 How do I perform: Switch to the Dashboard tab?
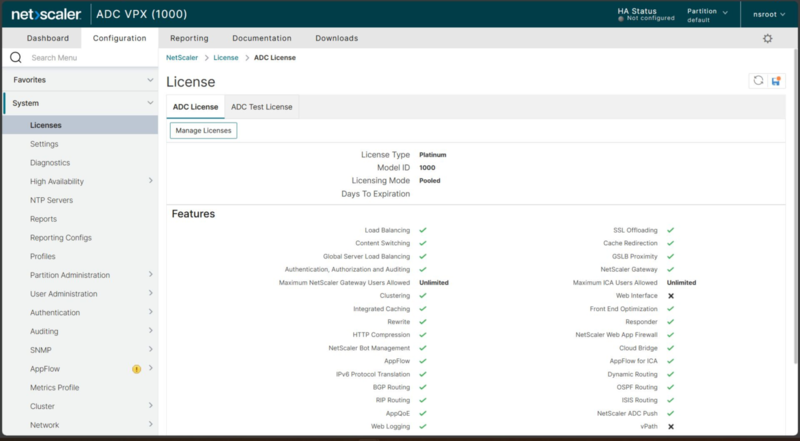point(47,38)
